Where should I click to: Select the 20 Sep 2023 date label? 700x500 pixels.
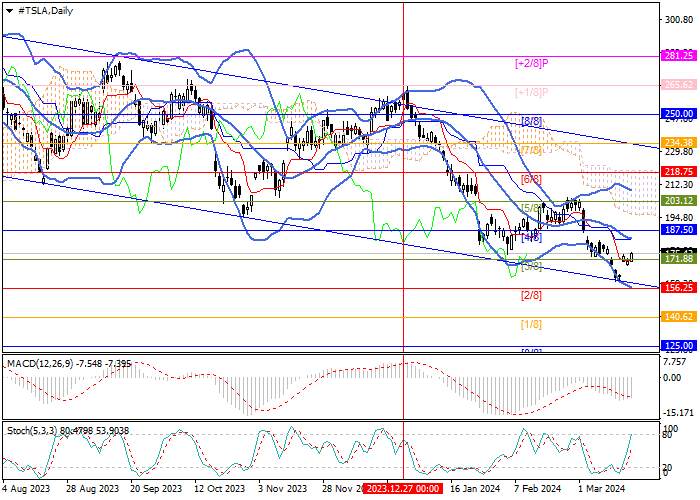[156, 488]
